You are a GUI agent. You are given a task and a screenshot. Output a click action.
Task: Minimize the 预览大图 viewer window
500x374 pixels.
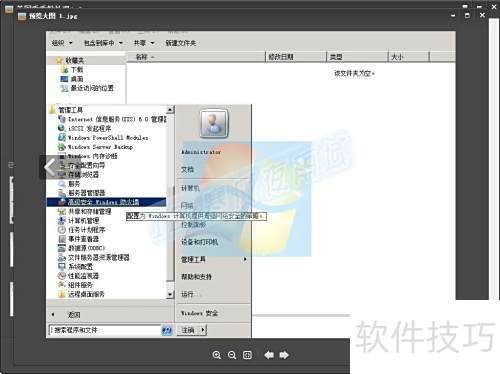pos(453,15)
